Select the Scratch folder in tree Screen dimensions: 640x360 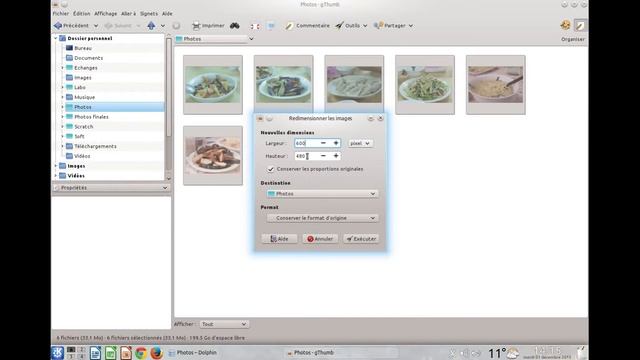(84, 127)
